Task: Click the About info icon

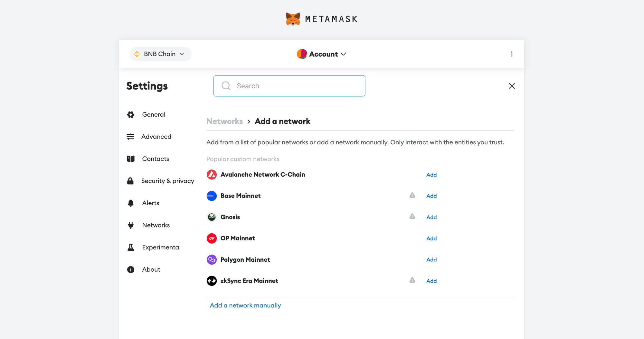Action: (x=130, y=269)
